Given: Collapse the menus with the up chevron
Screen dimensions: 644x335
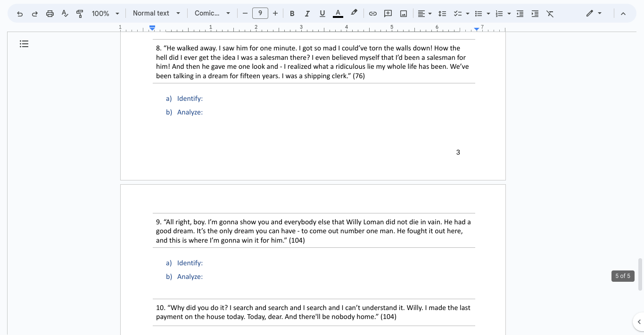Looking at the screenshot, I should (623, 14).
